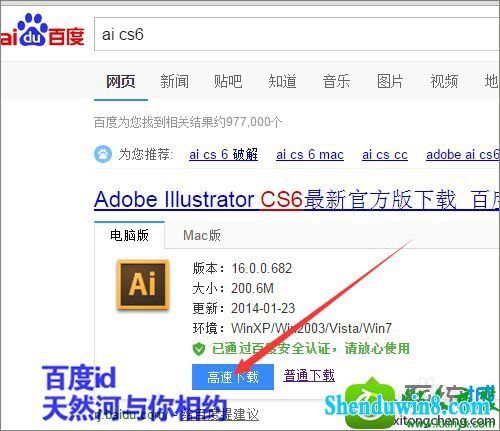Open the 贴吧 tab

click(228, 81)
